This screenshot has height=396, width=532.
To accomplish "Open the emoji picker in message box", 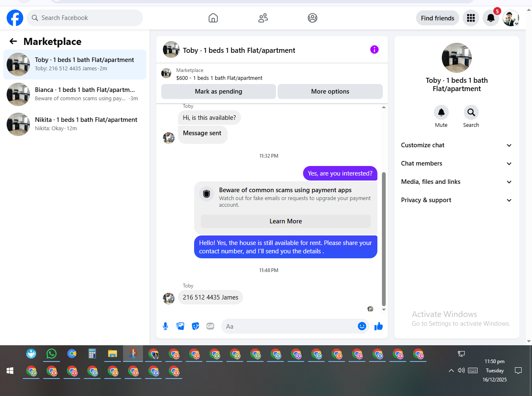I will pos(362,326).
